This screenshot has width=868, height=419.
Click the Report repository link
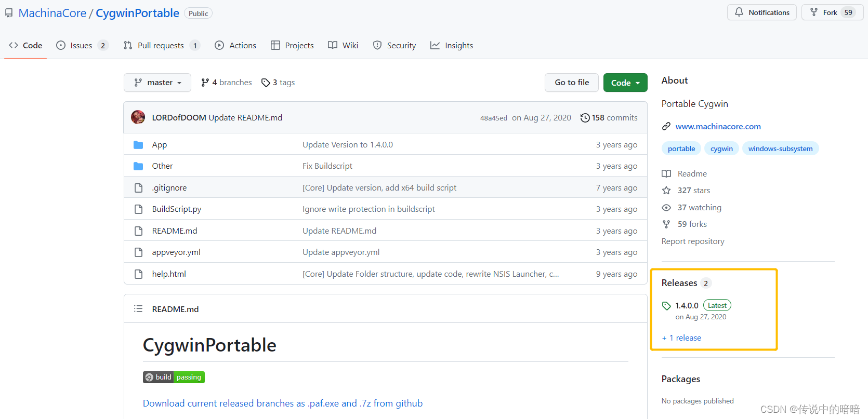click(x=693, y=241)
